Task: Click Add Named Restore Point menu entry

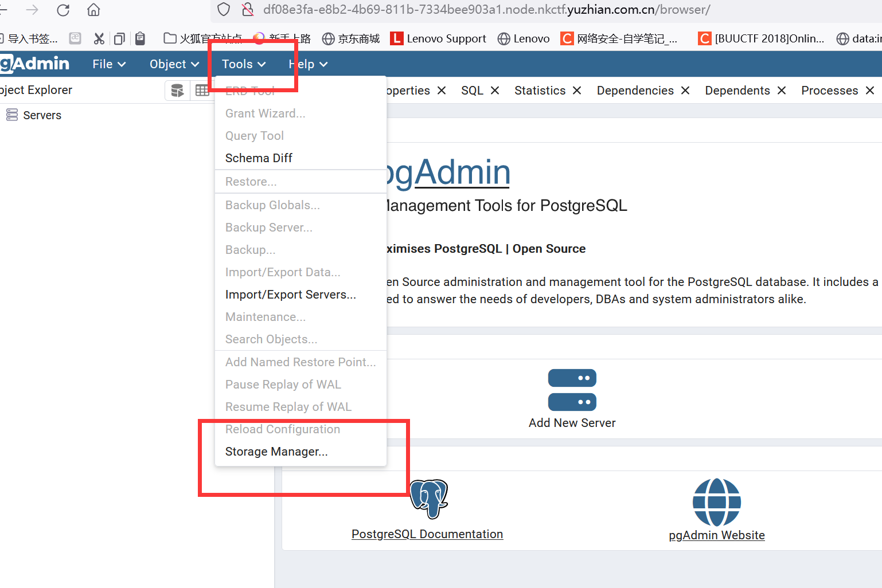Action: click(300, 362)
